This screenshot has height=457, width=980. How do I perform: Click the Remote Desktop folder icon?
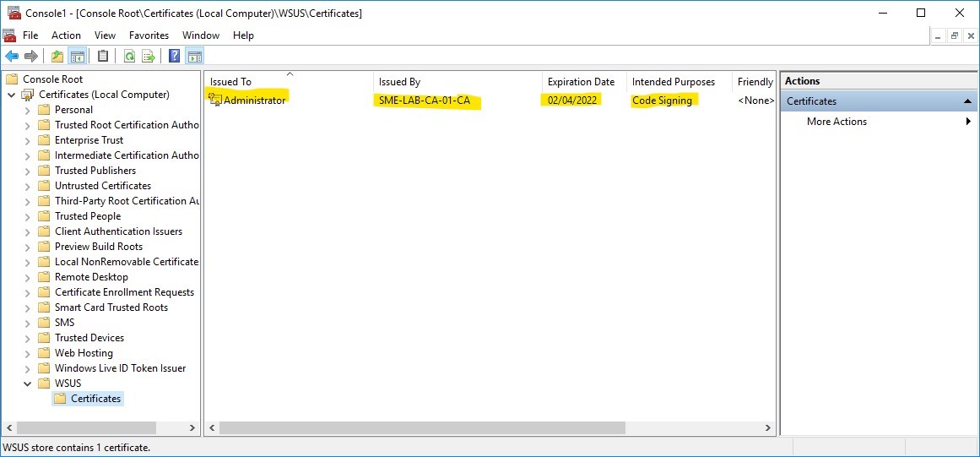44,277
